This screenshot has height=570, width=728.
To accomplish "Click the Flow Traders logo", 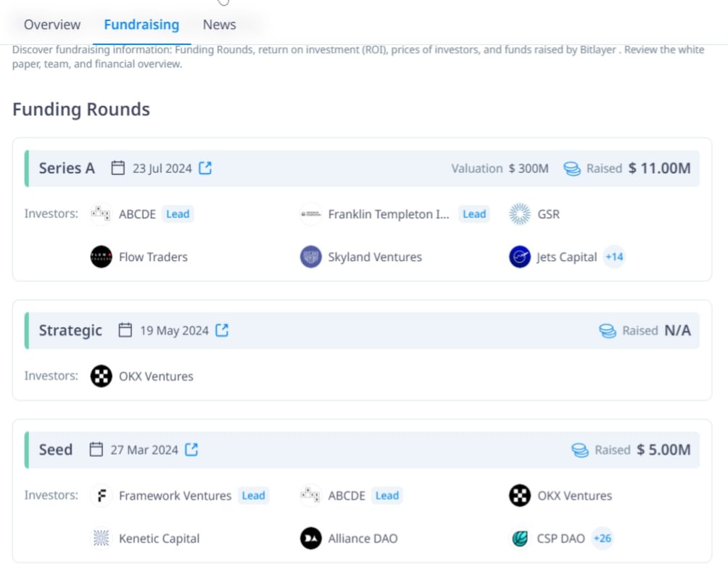I will (x=102, y=257).
